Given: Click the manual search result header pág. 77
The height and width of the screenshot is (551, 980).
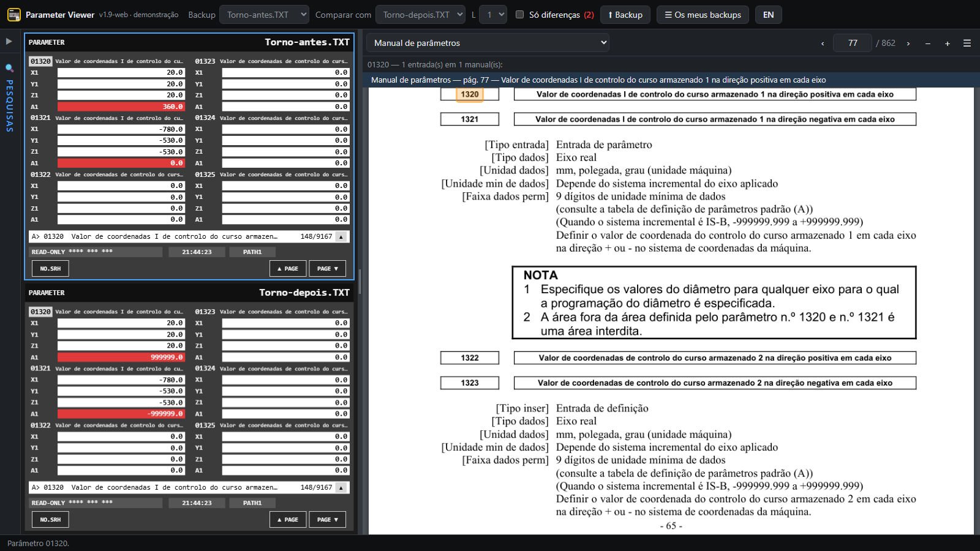Looking at the screenshot, I should click(598, 80).
